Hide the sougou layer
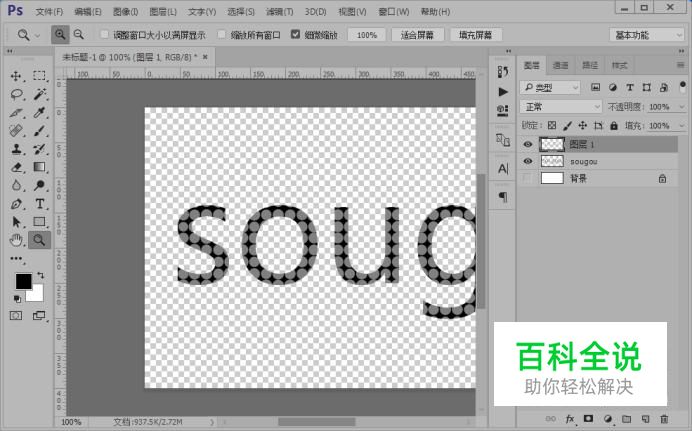 click(x=528, y=161)
